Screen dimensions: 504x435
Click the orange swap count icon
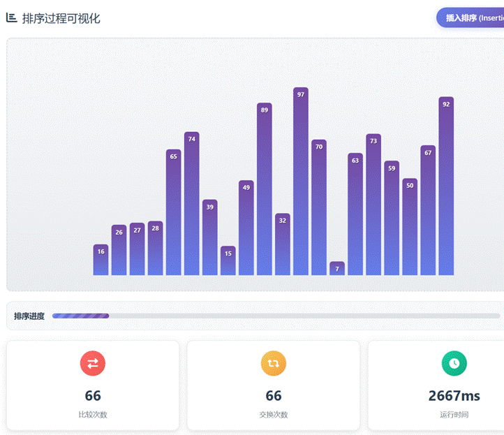click(x=274, y=363)
